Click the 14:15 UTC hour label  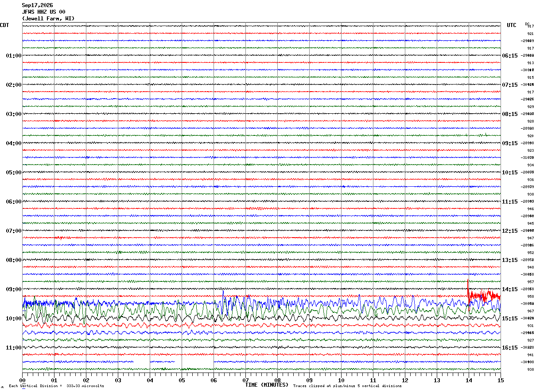click(510, 289)
